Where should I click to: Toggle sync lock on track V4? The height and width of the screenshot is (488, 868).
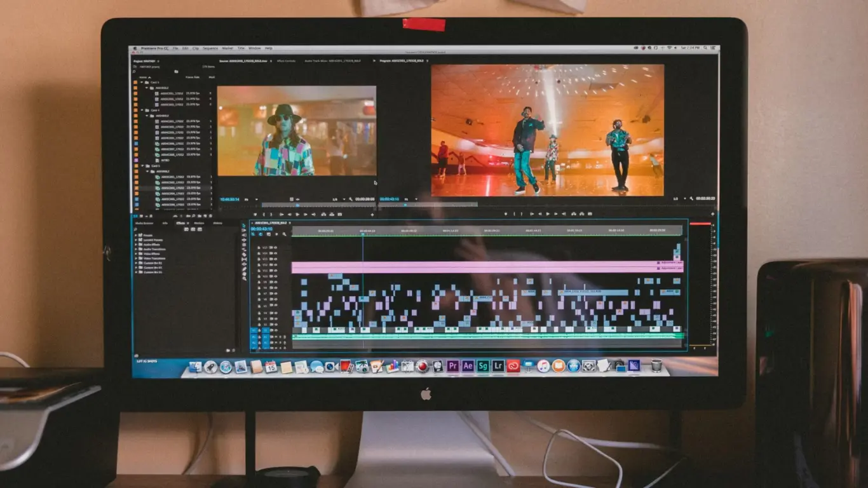click(271, 313)
